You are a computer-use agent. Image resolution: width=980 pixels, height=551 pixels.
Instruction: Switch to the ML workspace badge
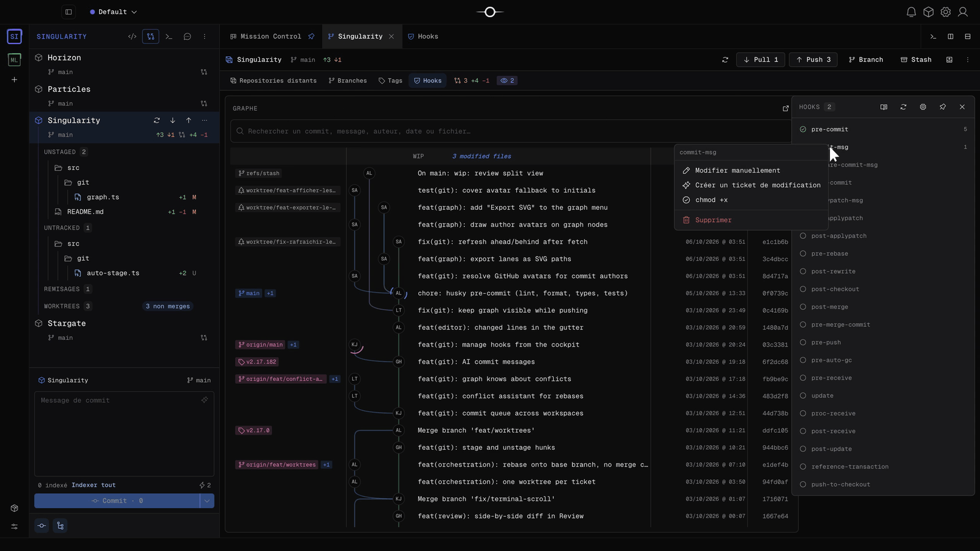tap(14, 59)
